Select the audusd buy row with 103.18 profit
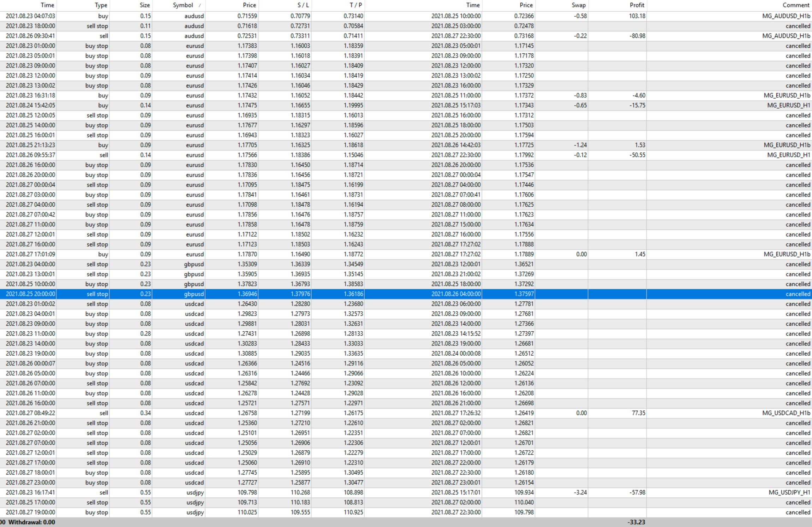Image resolution: width=812 pixels, height=527 pixels. (x=193, y=16)
